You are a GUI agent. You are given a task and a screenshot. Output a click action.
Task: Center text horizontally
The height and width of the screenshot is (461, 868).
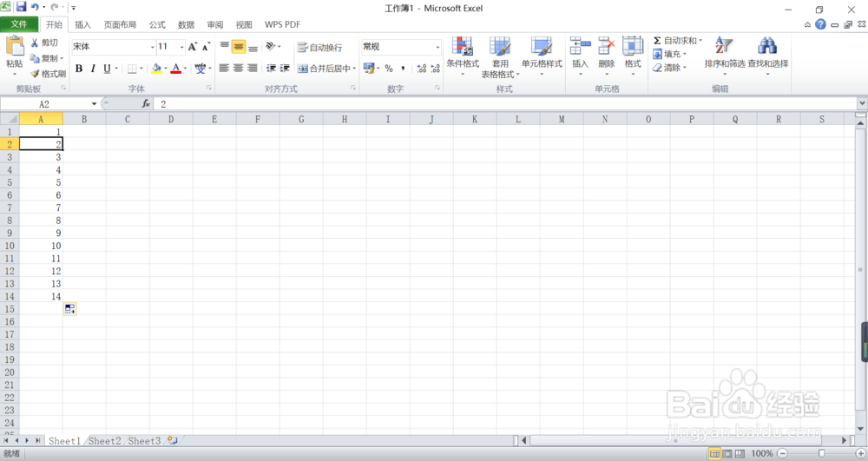click(238, 68)
